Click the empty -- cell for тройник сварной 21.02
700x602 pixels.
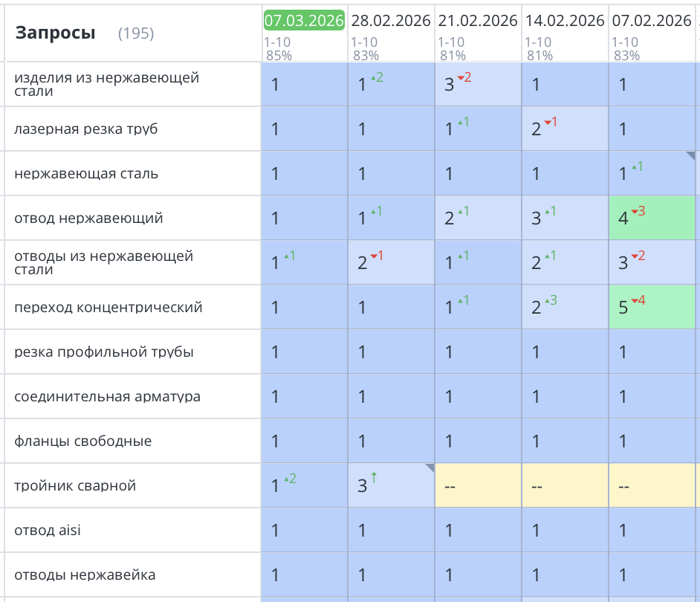click(478, 485)
